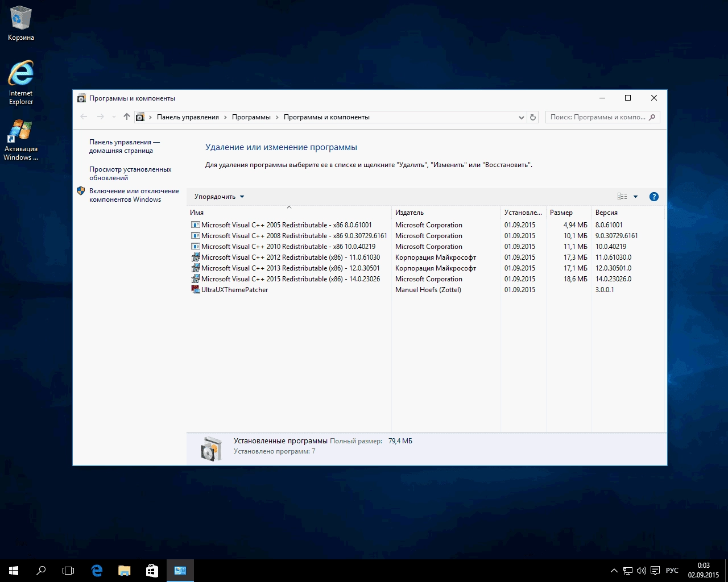Click breadcrumb Программы и компоненты

tap(326, 117)
